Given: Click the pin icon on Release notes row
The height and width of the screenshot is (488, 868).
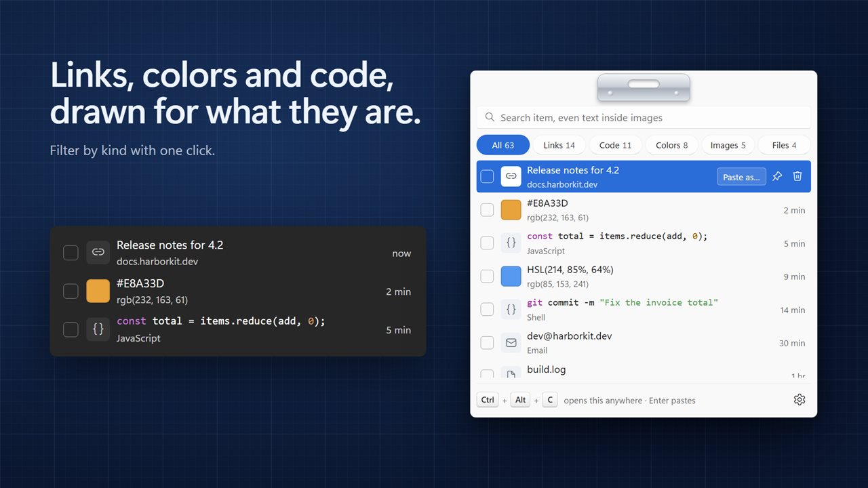Looking at the screenshot, I should pyautogui.click(x=777, y=176).
